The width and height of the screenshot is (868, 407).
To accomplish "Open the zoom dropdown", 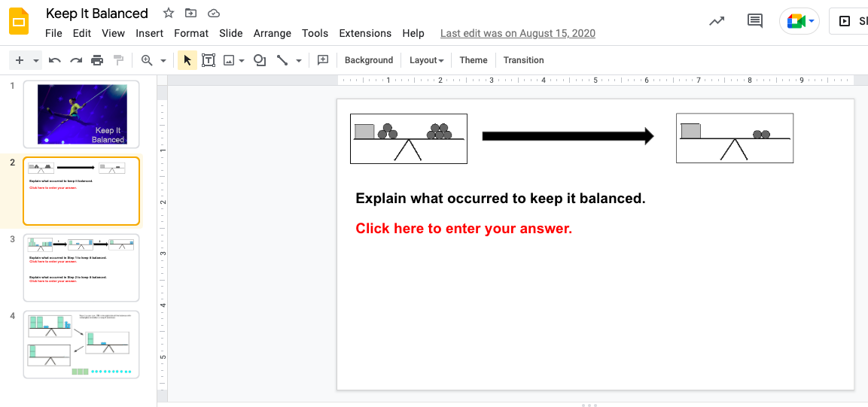I will (163, 61).
